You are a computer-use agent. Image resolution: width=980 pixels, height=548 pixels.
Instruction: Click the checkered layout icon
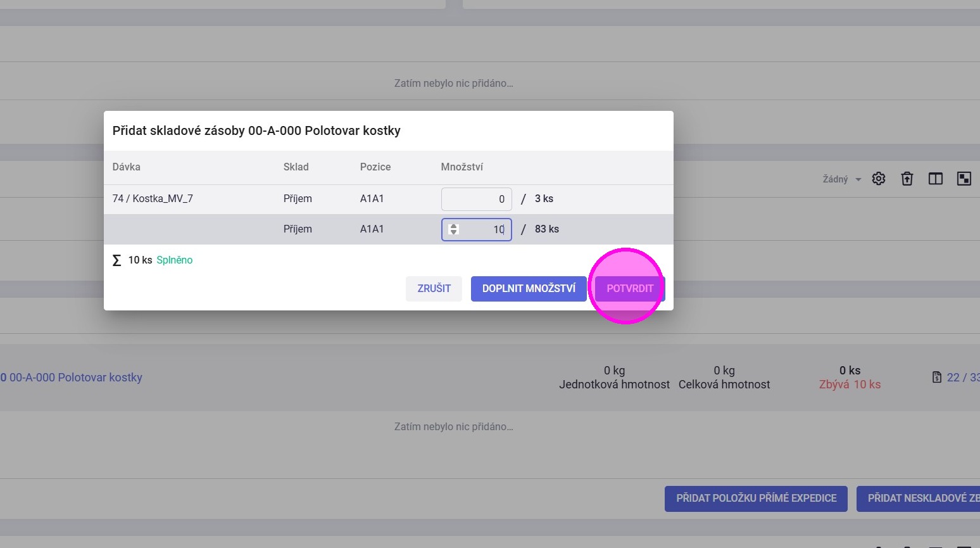pos(964,179)
